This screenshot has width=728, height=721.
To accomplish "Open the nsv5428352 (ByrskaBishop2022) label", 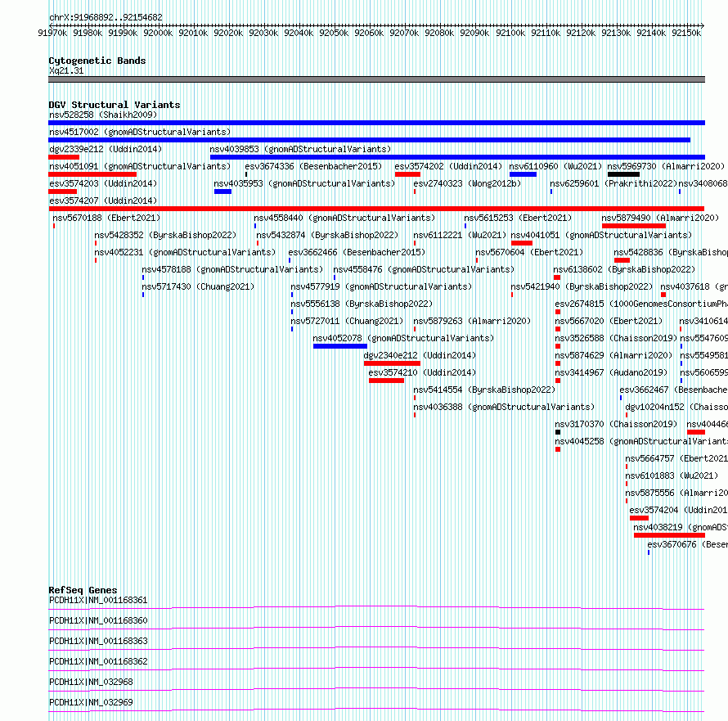I will tap(165, 235).
